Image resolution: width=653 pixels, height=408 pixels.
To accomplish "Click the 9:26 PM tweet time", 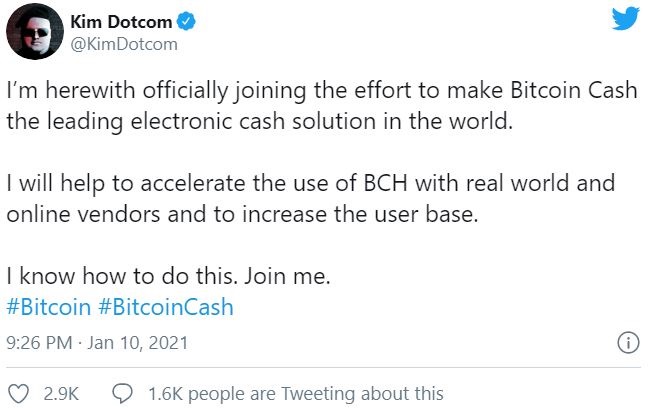I will tap(38, 343).
